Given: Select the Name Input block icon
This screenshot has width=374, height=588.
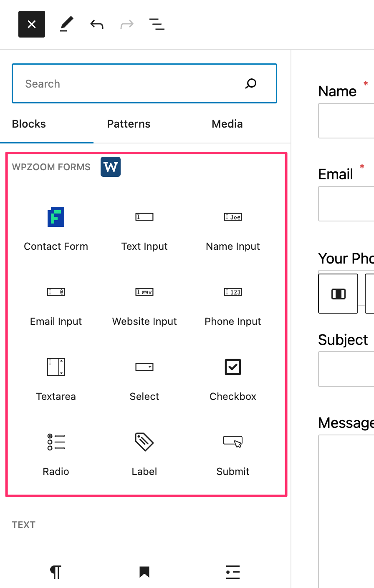Looking at the screenshot, I should point(233,217).
